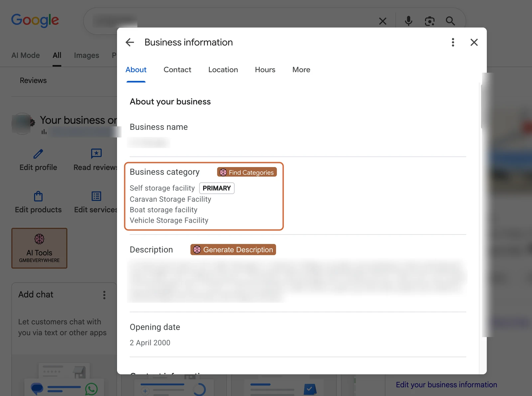Select the All results tab
This screenshot has height=396, width=532.
pos(57,55)
